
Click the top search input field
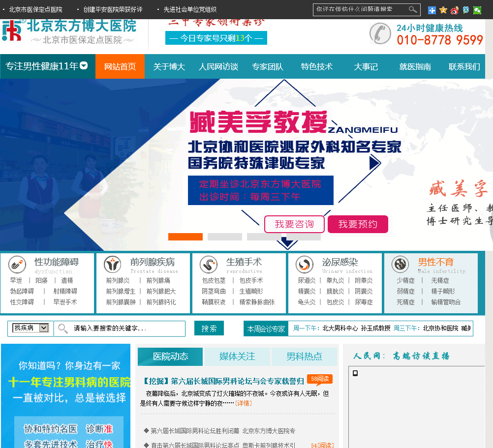(361, 9)
